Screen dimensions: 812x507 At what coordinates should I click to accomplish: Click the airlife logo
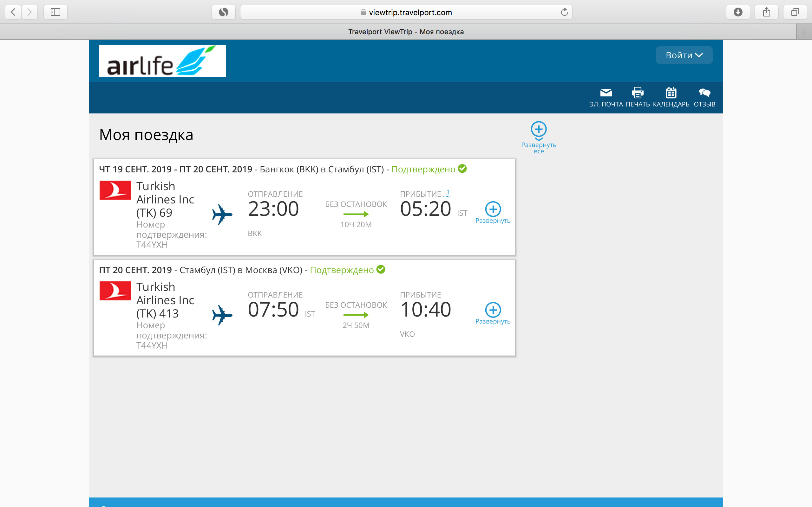(x=162, y=61)
